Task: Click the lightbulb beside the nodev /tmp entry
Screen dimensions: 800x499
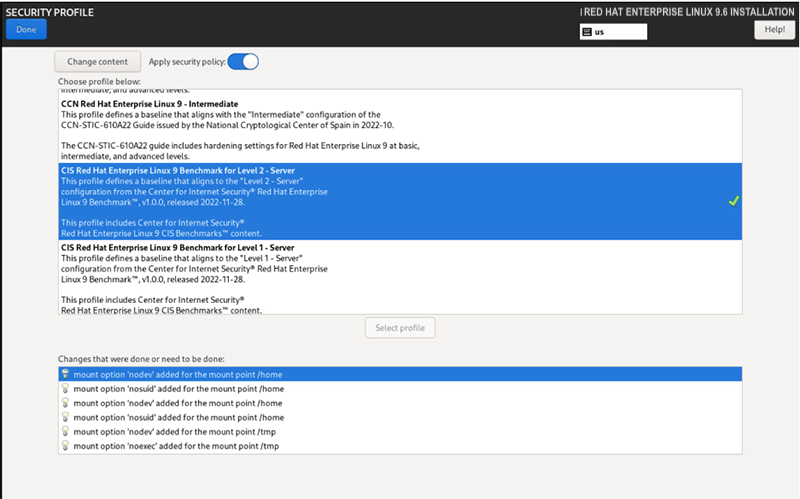Action: point(65,431)
